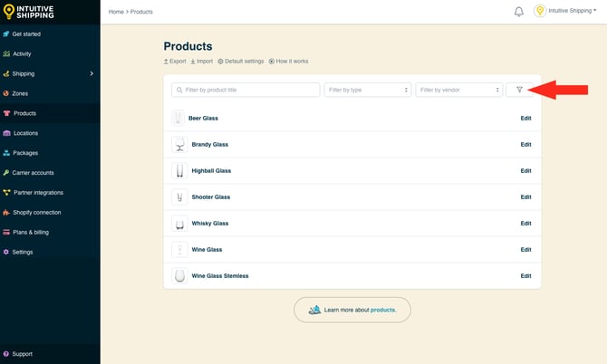The image size is (607, 364).
Task: Click the Settings gear icon in sidebar
Action: 6,252
